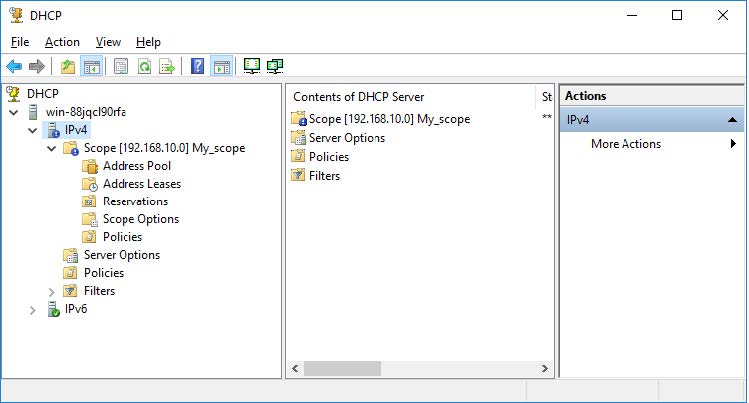Click the IPv4 header in Actions pane
Viewport: 749px width, 403px height.
(x=652, y=120)
